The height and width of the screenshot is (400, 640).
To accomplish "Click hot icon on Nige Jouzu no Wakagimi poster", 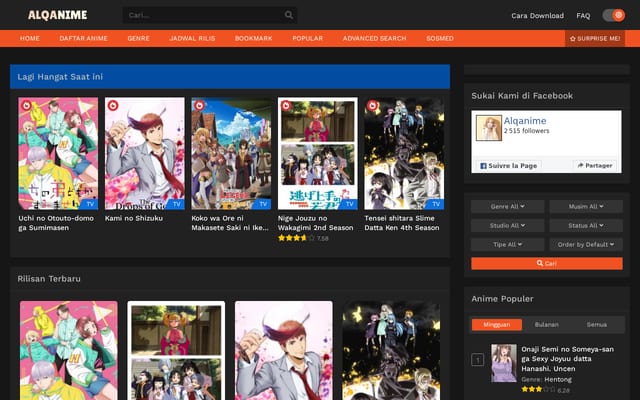I will tap(286, 106).
